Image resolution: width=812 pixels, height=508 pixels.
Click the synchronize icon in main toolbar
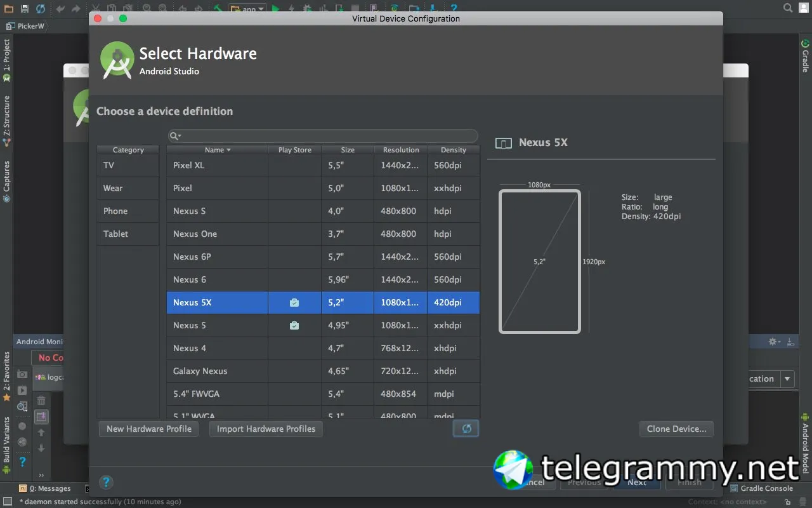click(x=41, y=9)
